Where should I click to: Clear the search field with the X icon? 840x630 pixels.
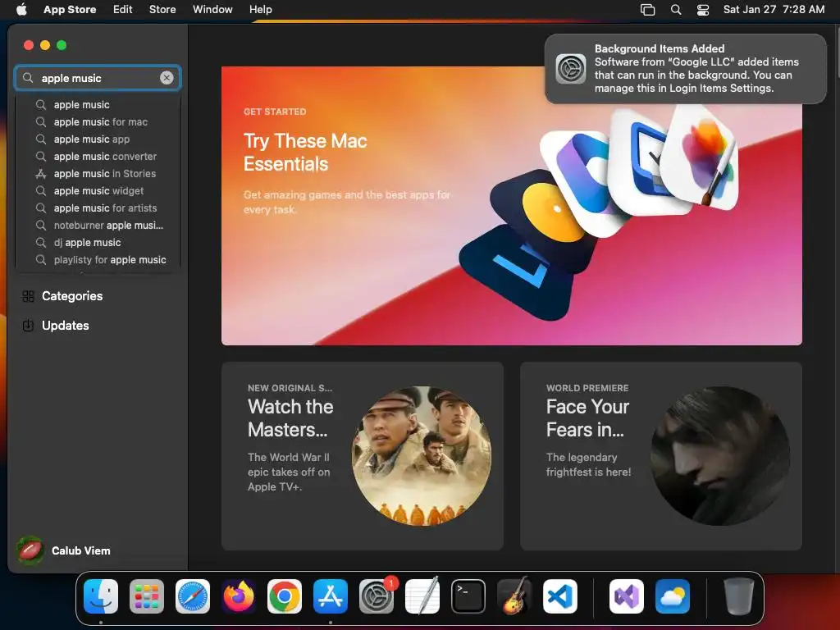point(167,78)
